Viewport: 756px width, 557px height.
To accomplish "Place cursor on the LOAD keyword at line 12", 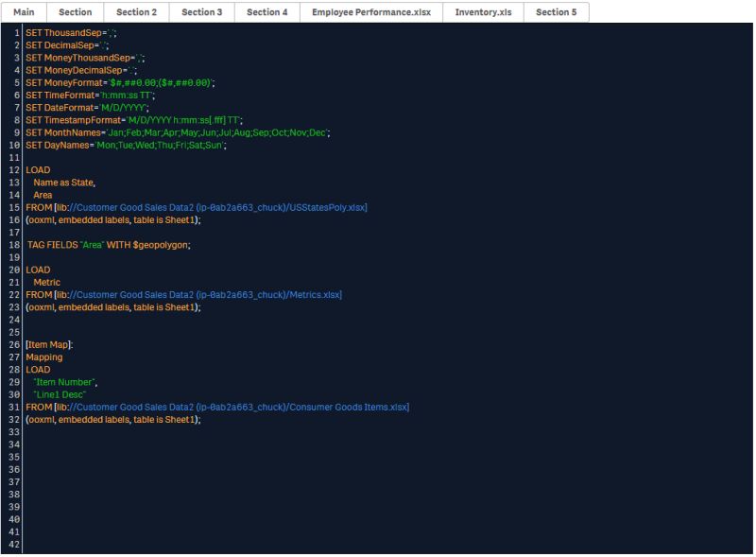I will [36, 169].
